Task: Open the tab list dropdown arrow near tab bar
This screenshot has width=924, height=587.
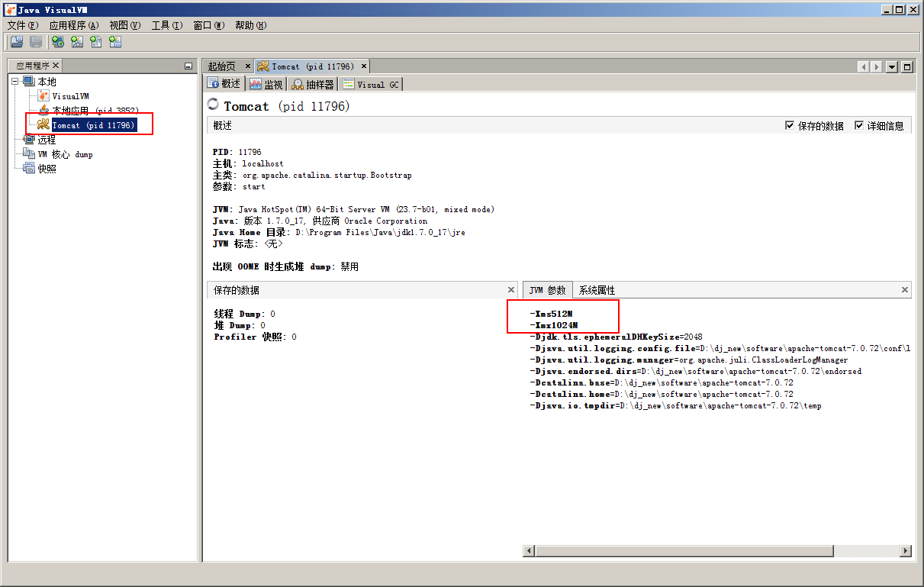Action: [x=891, y=66]
